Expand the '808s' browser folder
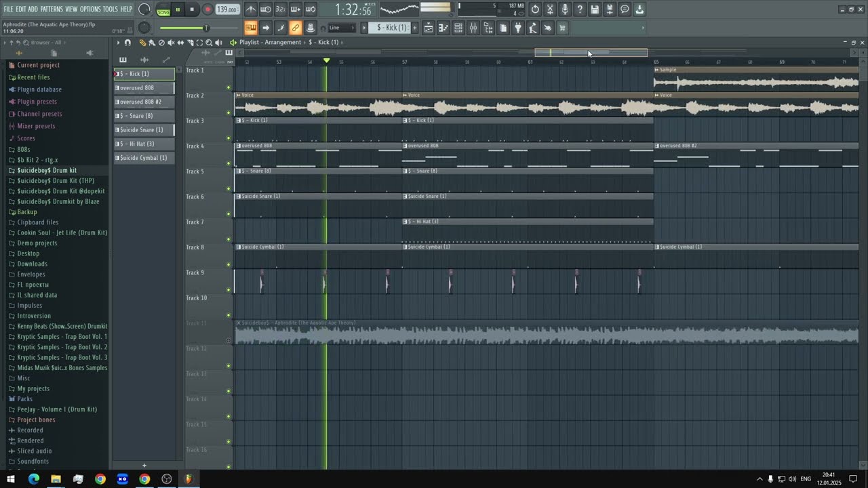This screenshot has height=488, width=868. pyautogui.click(x=24, y=149)
